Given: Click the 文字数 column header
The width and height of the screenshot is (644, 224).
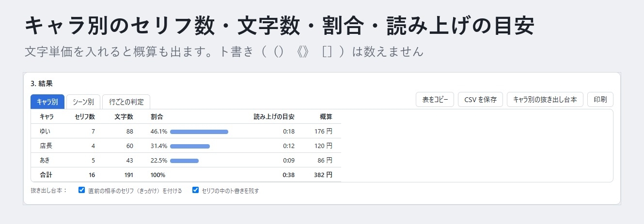Looking at the screenshot, I should coord(124,117).
